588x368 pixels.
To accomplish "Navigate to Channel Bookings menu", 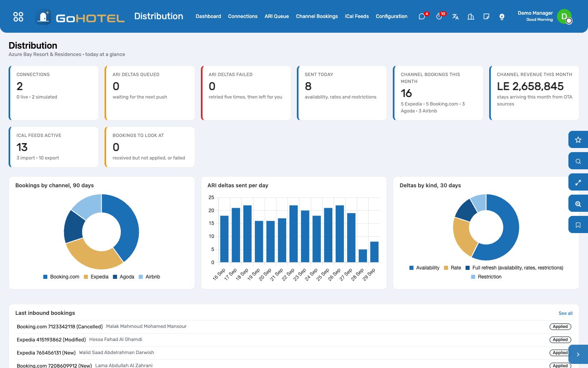I will tap(317, 16).
